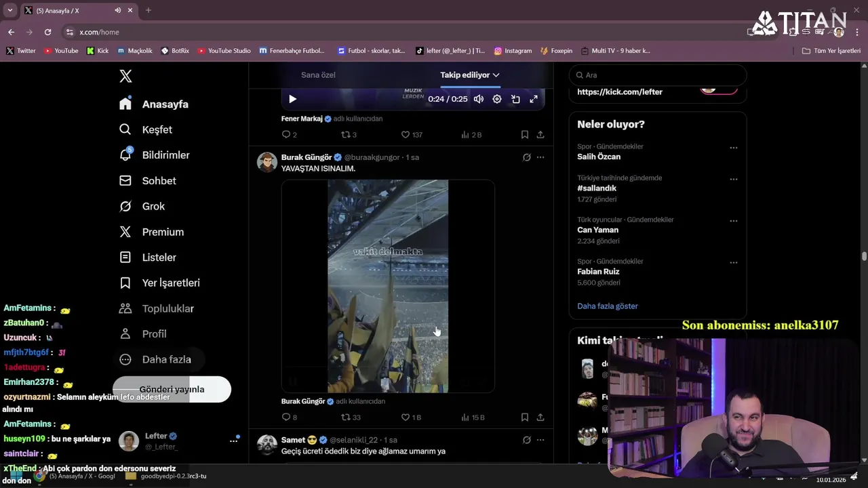Open Topluluklar communities

point(157,308)
